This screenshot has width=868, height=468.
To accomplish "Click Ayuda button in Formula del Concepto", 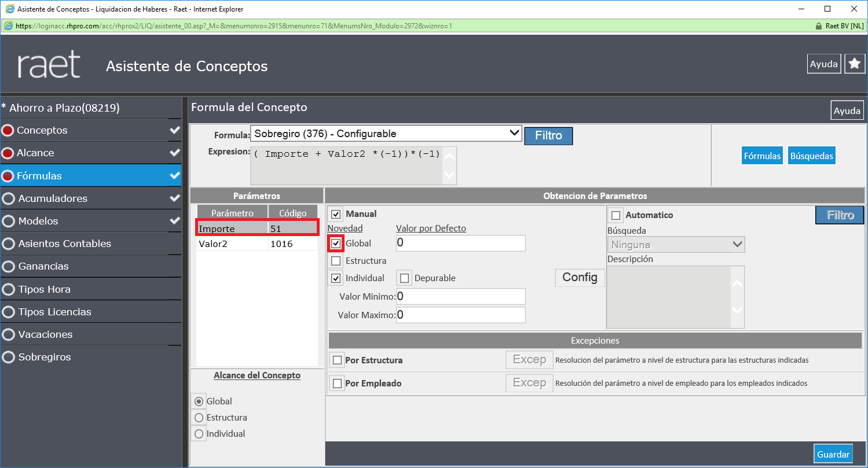I will [x=847, y=110].
